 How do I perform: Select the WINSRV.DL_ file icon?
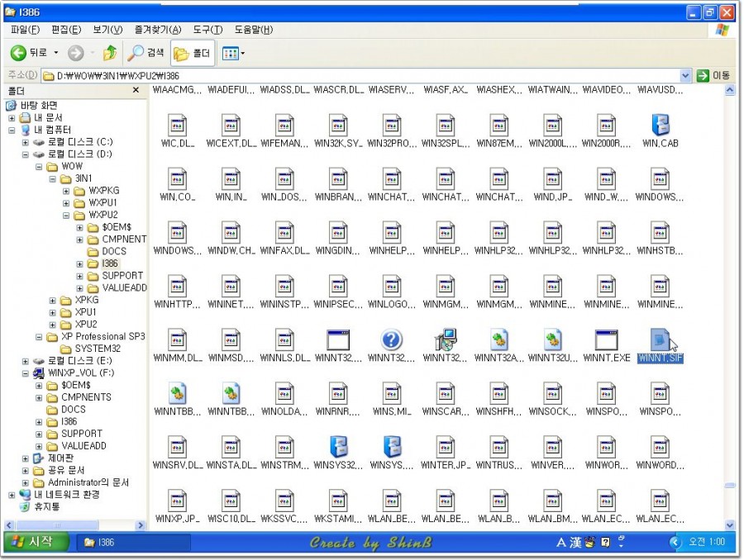(177, 447)
